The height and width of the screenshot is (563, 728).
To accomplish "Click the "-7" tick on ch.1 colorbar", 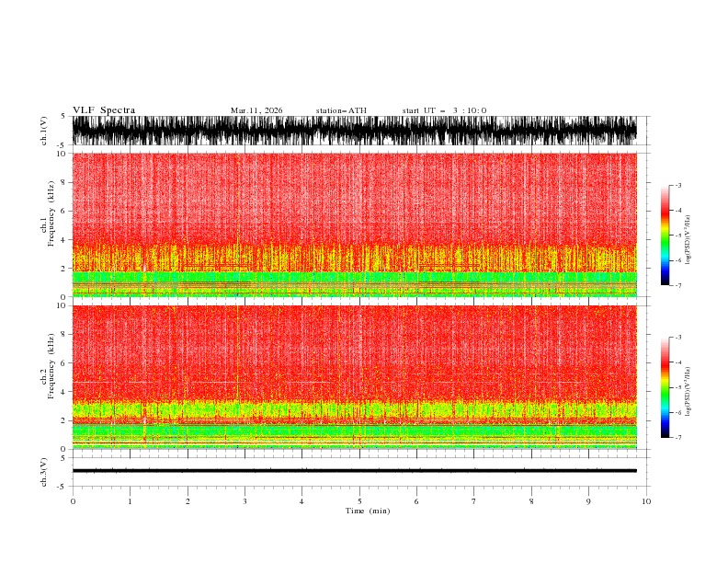I will point(678,285).
